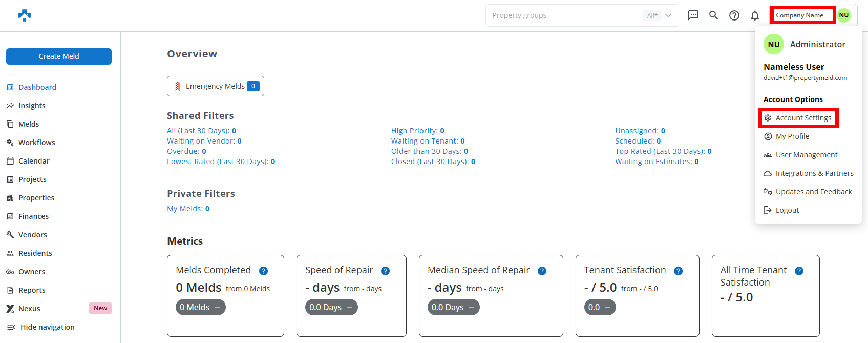Click the Property groups input field
Viewport: 868px width, 343px height.
[x=563, y=15]
